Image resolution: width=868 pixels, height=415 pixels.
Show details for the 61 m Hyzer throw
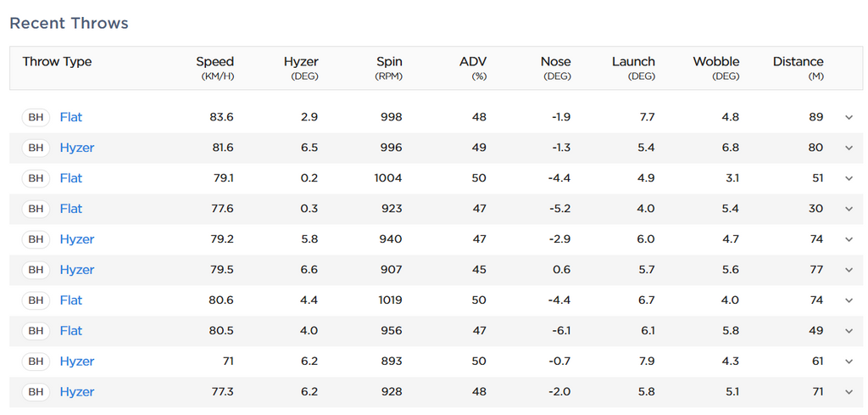coord(849,362)
